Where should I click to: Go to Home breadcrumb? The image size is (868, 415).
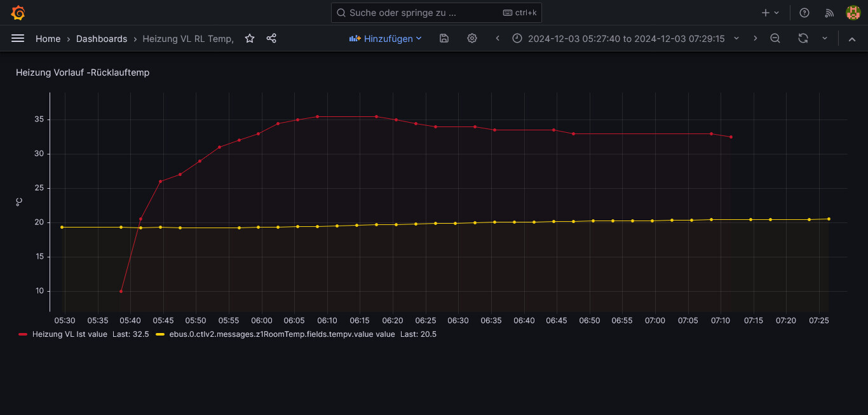click(48, 39)
